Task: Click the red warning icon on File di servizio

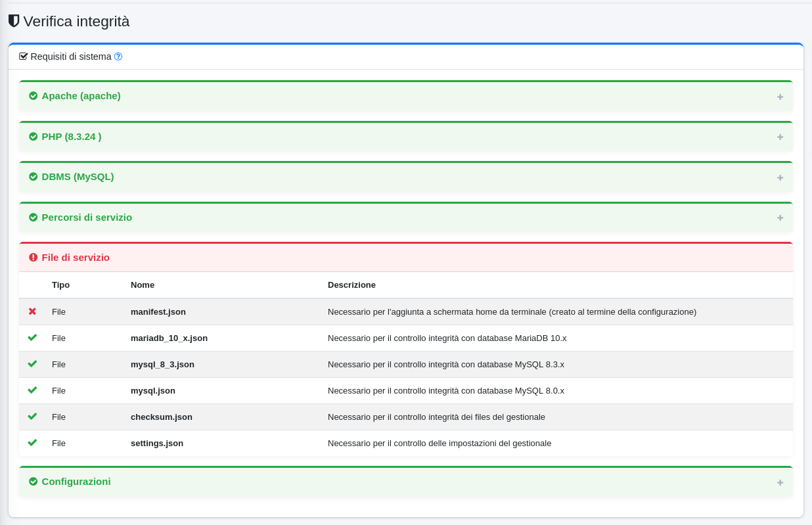Action: pyautogui.click(x=34, y=258)
